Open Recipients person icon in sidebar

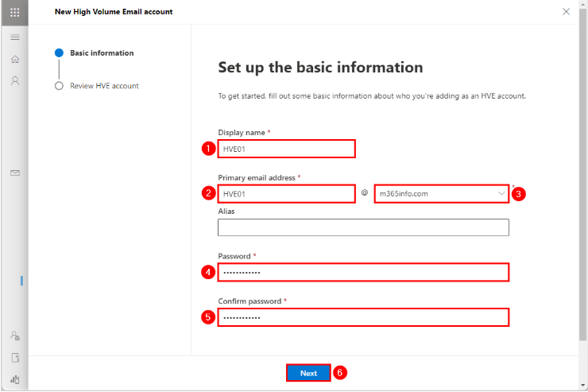[14, 80]
